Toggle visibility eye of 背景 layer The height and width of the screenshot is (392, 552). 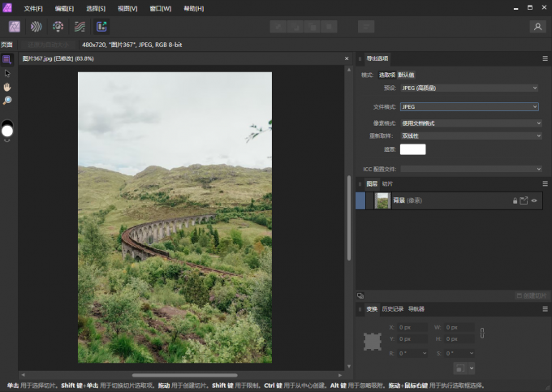[534, 200]
